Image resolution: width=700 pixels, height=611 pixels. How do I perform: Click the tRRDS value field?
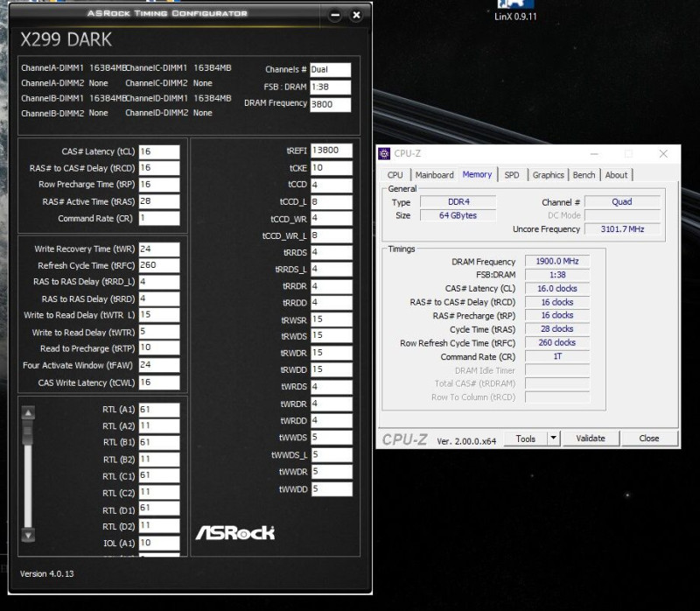coord(332,252)
